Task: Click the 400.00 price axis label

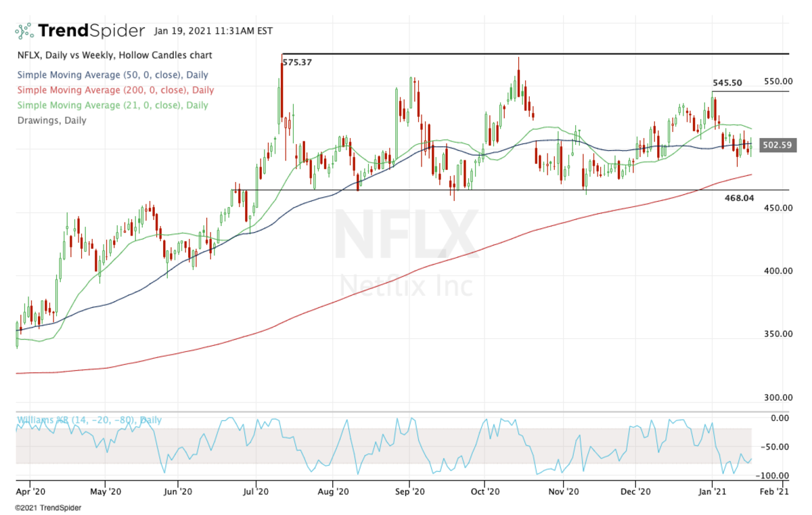Action: point(778,271)
